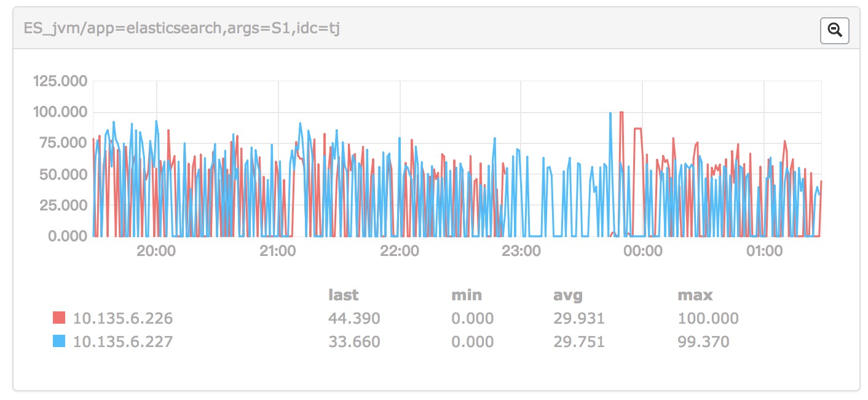Click the zoom-out magnifier icon button
Viewport: 868px width, 400px height.
tap(835, 31)
